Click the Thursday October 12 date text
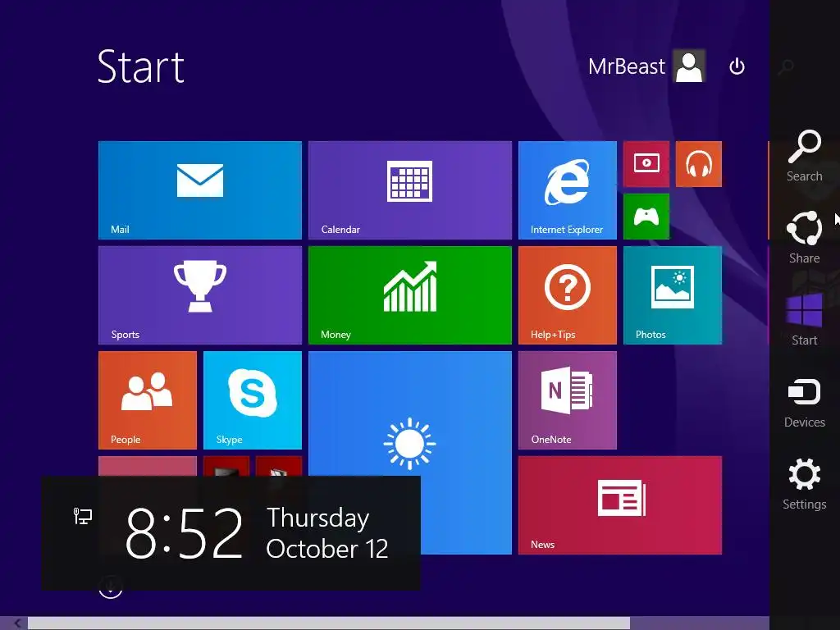The image size is (840, 630). pos(326,533)
